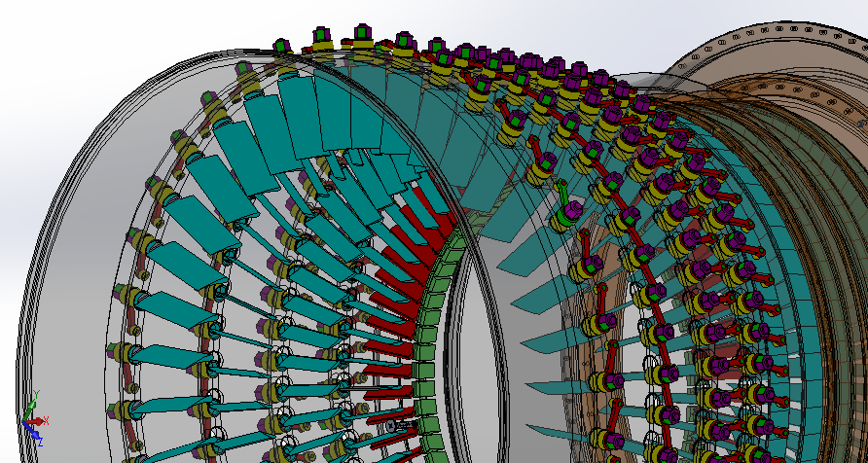Screen dimensions: 868x463
Task: Select the single bright green lever arm
Action: [563, 194]
